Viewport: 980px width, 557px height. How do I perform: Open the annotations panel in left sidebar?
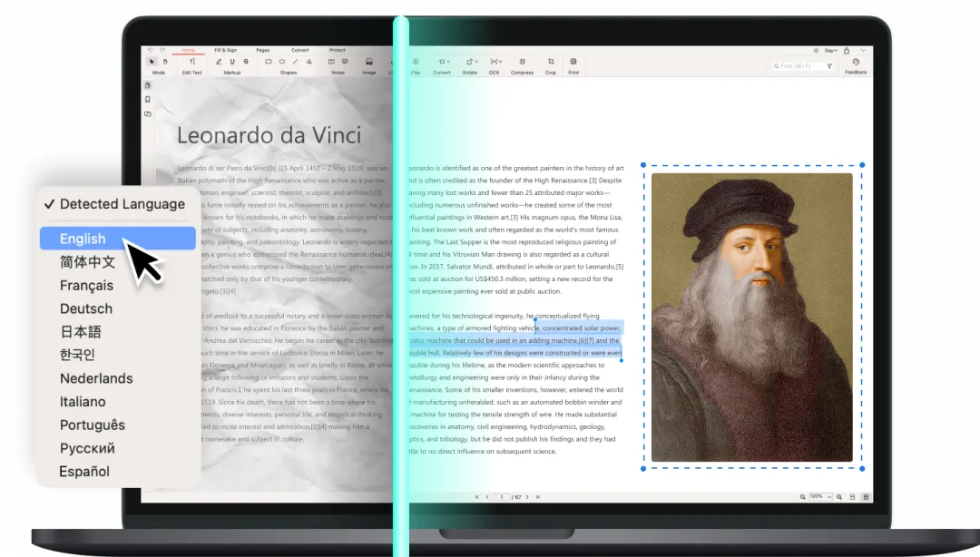(148, 113)
